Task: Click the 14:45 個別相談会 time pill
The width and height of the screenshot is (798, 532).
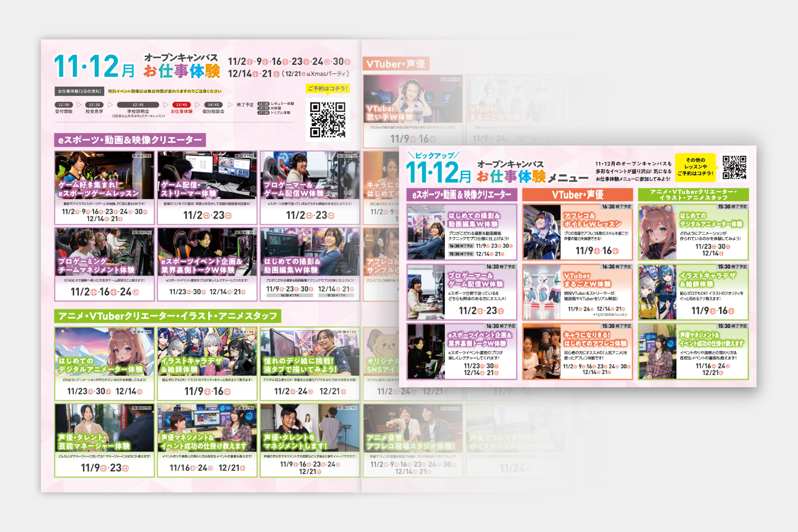Action: (213, 105)
